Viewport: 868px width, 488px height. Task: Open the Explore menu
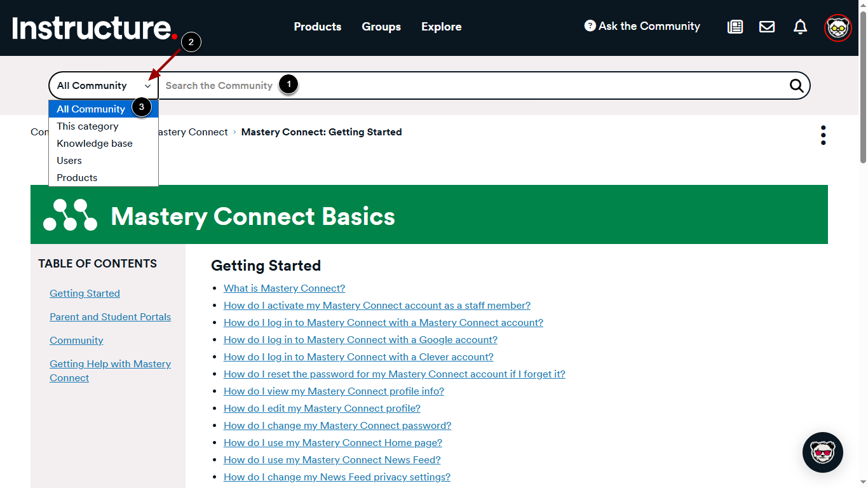coord(441,27)
